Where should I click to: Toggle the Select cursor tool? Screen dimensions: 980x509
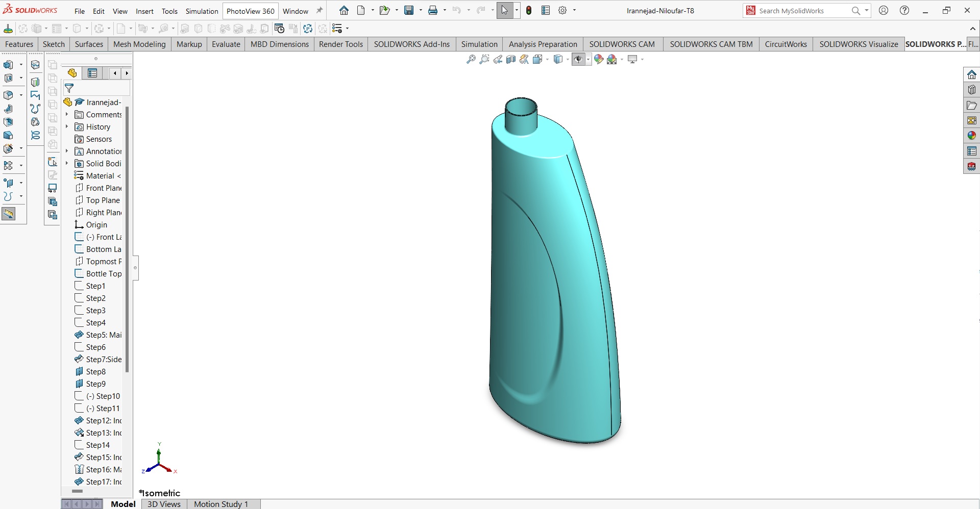[x=504, y=10]
